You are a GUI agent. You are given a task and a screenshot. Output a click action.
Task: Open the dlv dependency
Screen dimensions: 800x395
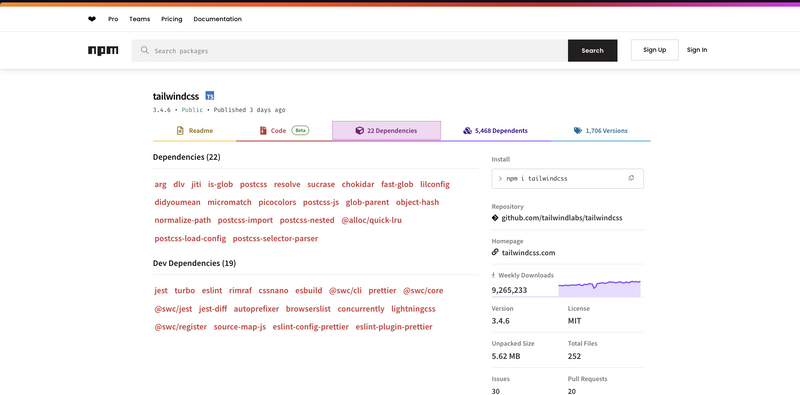click(x=179, y=184)
